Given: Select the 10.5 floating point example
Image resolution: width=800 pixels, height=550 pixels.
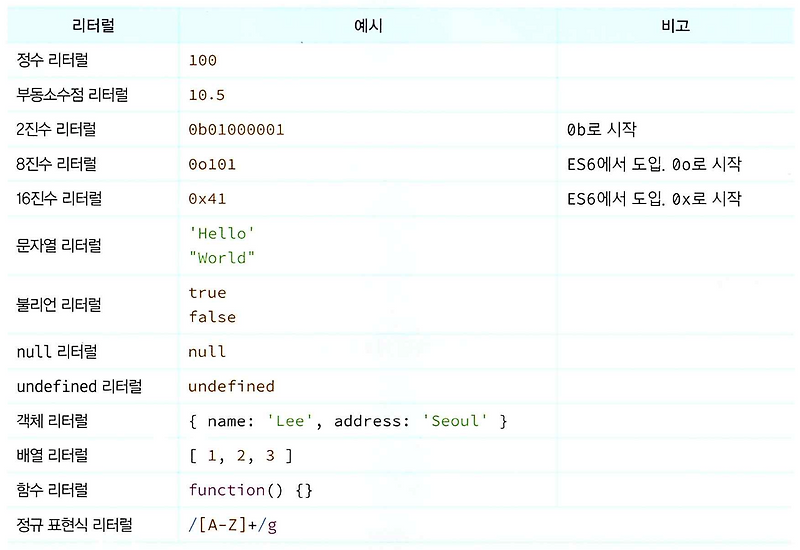Looking at the screenshot, I should (x=207, y=95).
